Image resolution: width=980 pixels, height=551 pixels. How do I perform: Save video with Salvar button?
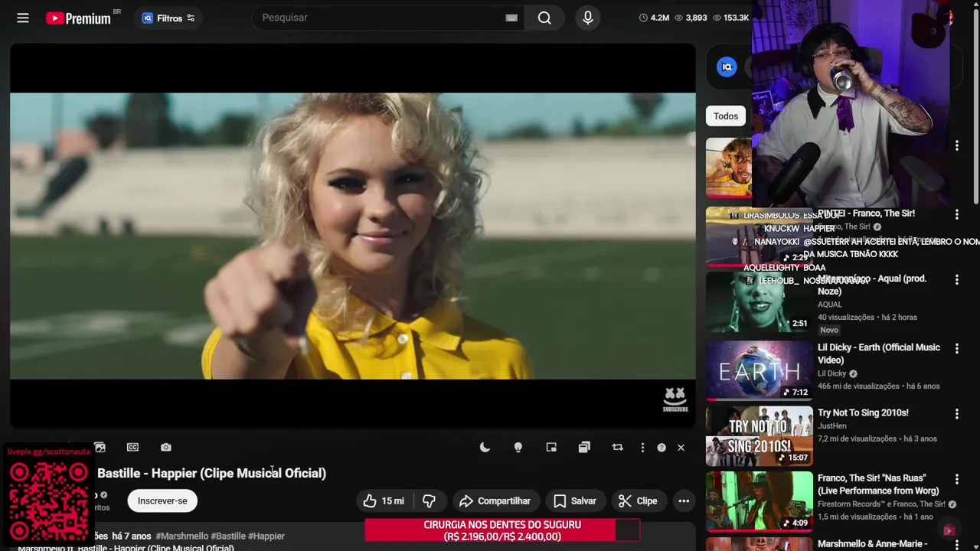coord(575,500)
